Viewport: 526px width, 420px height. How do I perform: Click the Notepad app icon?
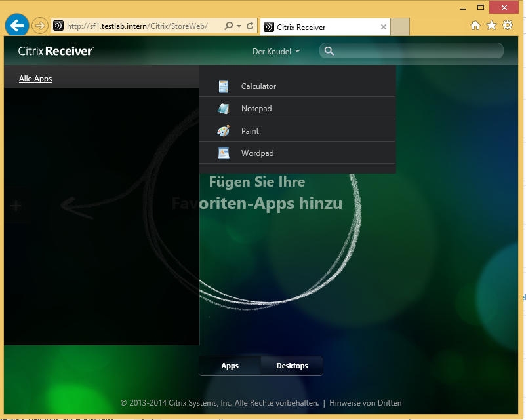(224, 109)
